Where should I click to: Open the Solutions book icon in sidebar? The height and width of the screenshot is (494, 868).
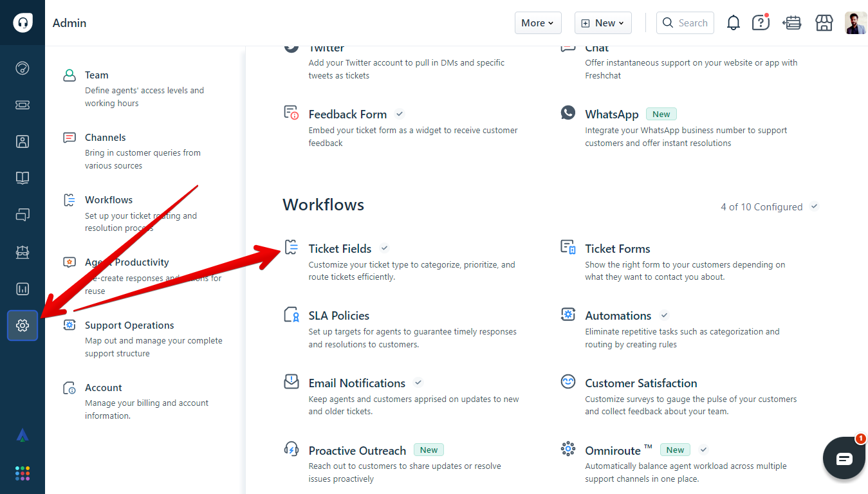[23, 178]
